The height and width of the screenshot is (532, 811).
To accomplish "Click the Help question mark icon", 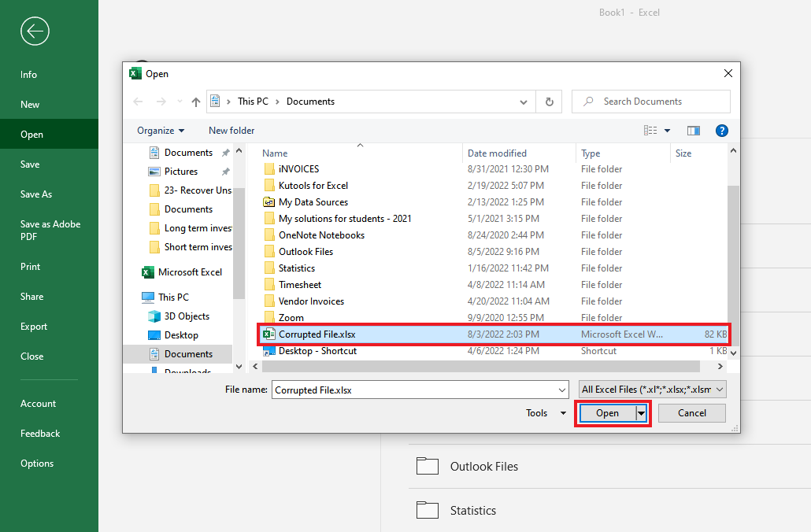I will point(722,130).
